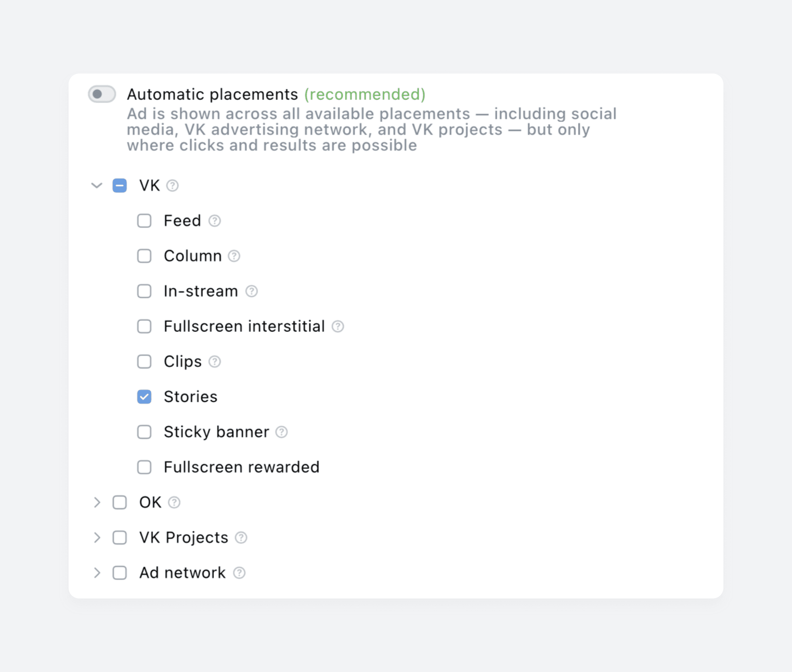Click the Clips help question icon
The image size is (792, 672).
[x=214, y=361]
